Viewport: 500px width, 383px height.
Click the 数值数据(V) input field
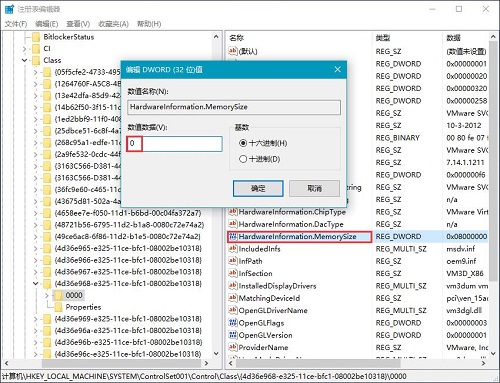point(175,144)
